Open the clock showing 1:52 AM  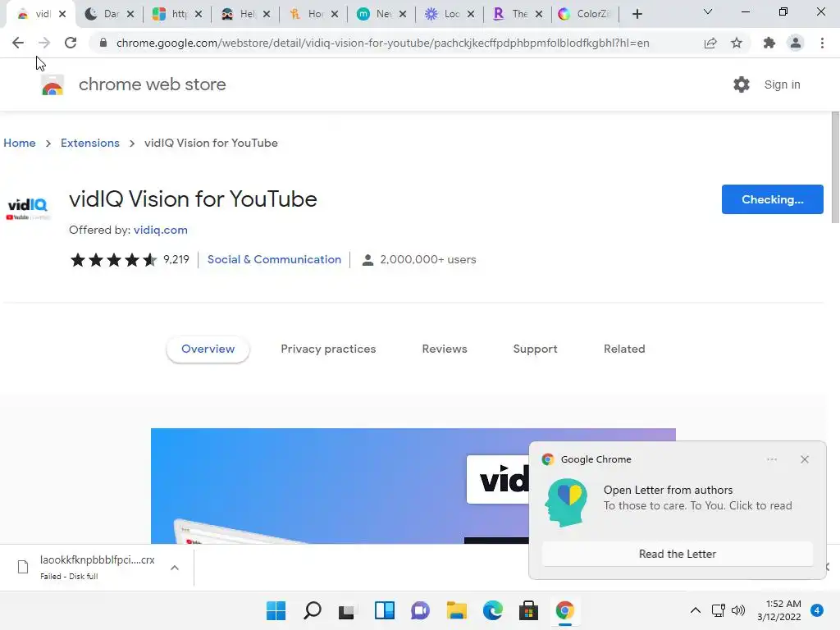click(x=779, y=610)
